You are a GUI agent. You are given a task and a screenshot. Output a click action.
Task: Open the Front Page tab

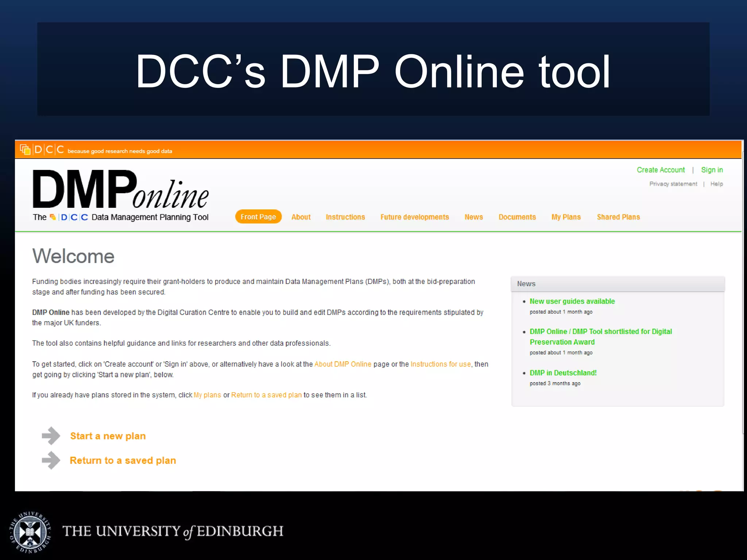point(258,217)
